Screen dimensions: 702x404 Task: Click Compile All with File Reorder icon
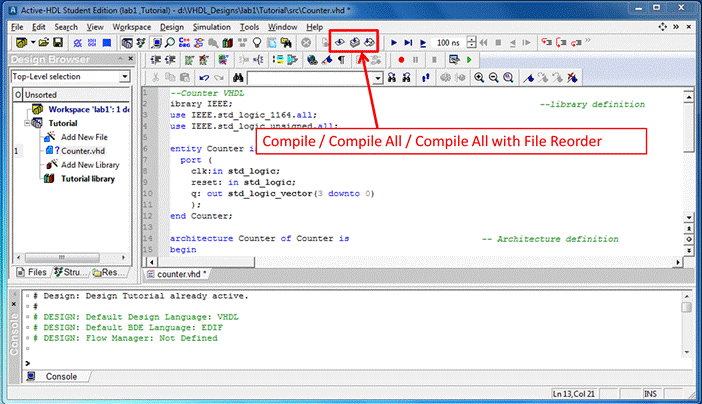[369, 43]
